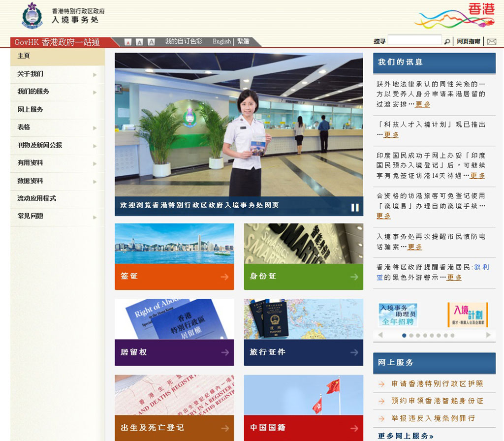The width and height of the screenshot is (504, 441).
Task: Expand the 我们的服务 submenu arrow
Action: pos(94,93)
